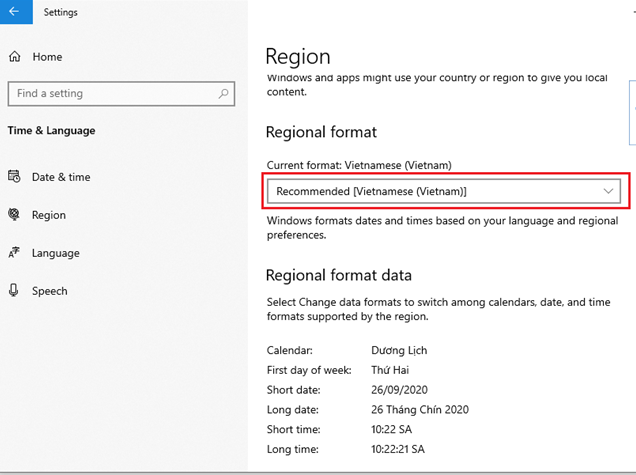The width and height of the screenshot is (636, 475).
Task: Go to Home in the sidebar
Action: coord(47,58)
